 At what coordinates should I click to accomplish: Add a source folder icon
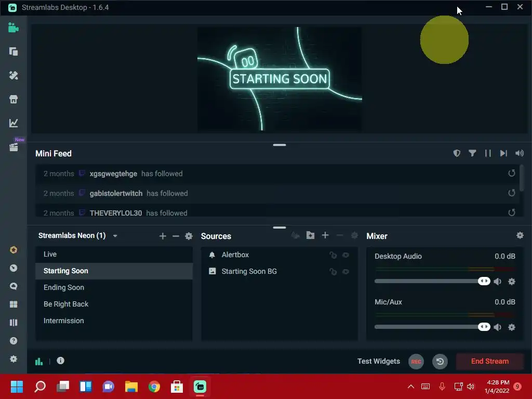(x=310, y=235)
